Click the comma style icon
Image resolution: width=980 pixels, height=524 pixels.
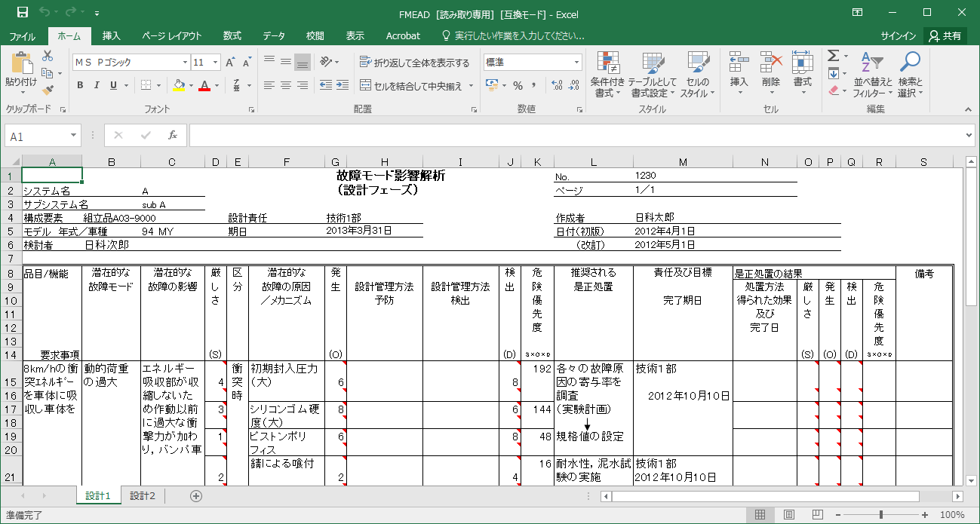(x=534, y=86)
